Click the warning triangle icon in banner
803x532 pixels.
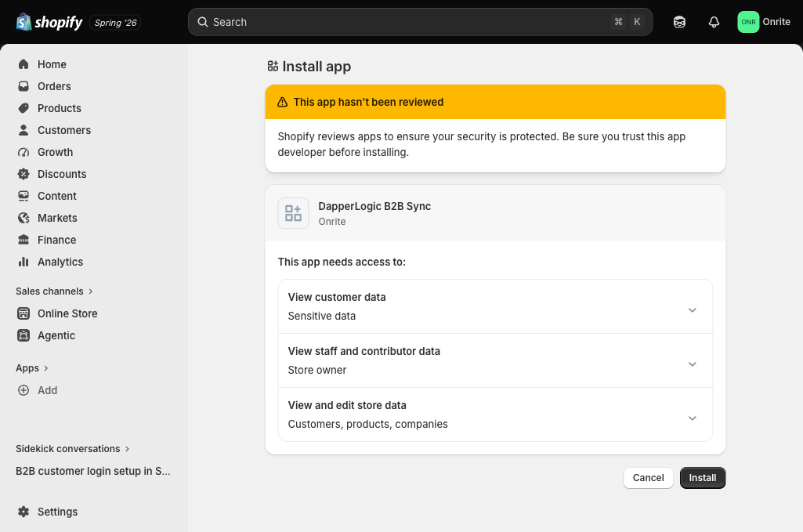282,102
